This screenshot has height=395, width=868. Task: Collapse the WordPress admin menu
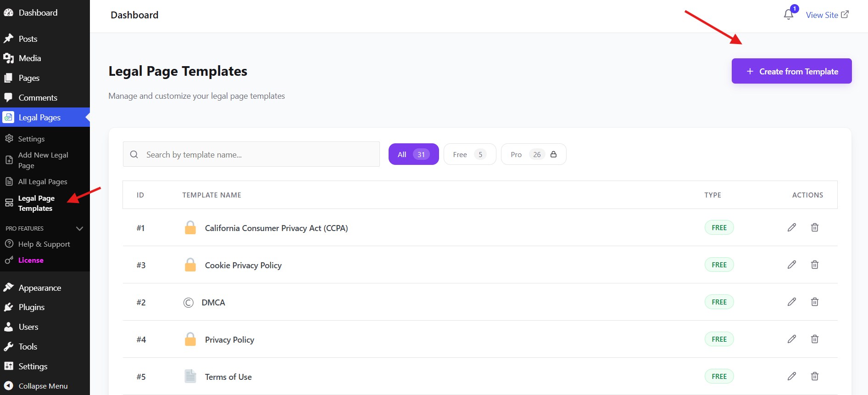coord(43,386)
